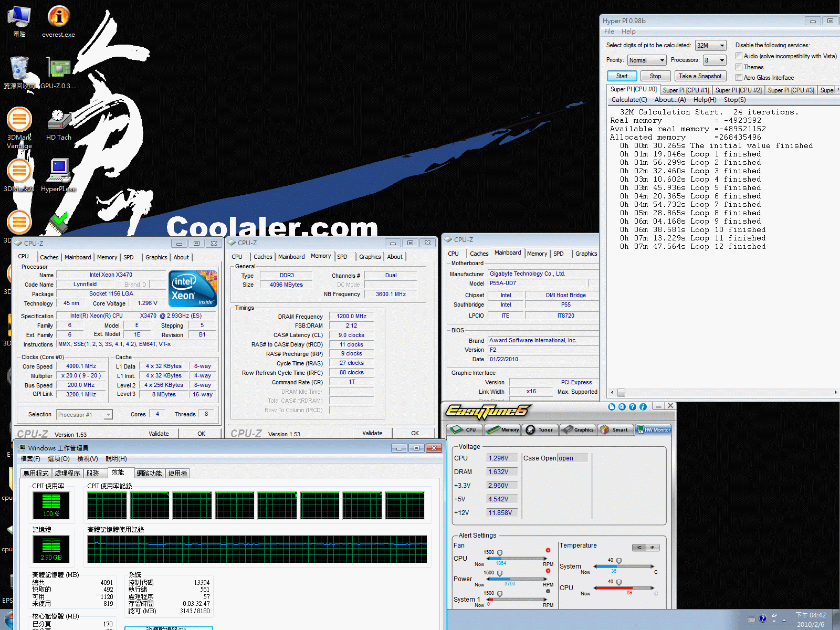Adjust the System temperature alert slider handle
This screenshot has width=840, height=630.
click(x=619, y=561)
